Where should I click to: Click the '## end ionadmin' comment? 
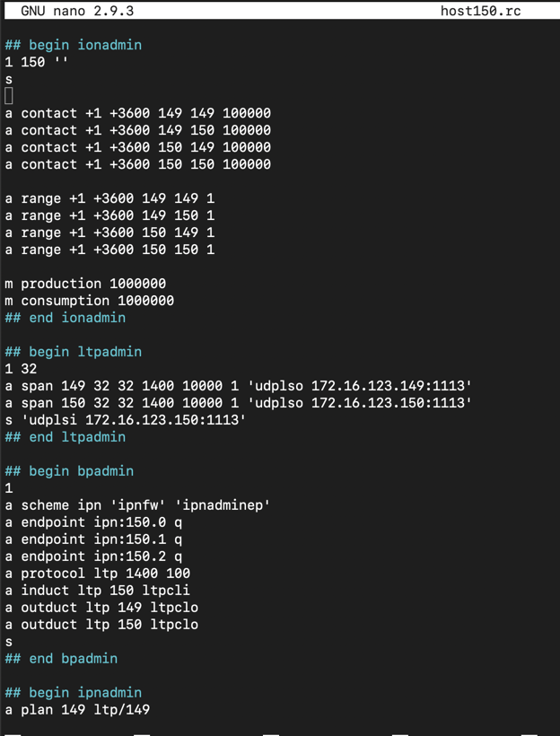pyautogui.click(x=66, y=318)
